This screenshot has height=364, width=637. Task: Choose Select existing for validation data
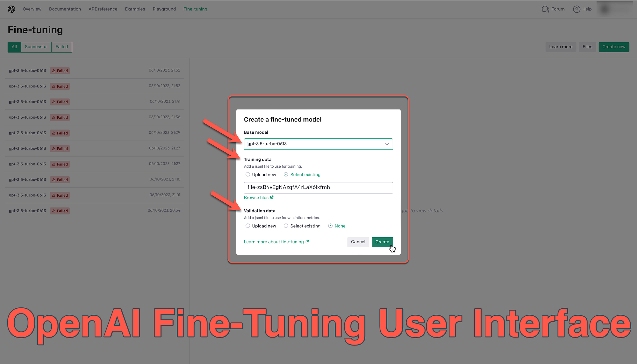point(286,226)
